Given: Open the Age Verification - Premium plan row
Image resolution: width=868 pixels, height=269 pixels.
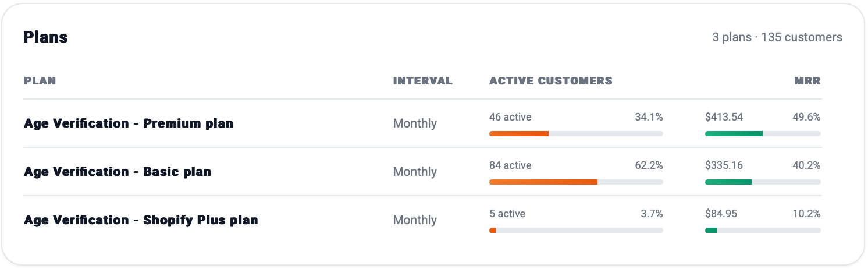Looking at the screenshot, I should coord(129,123).
